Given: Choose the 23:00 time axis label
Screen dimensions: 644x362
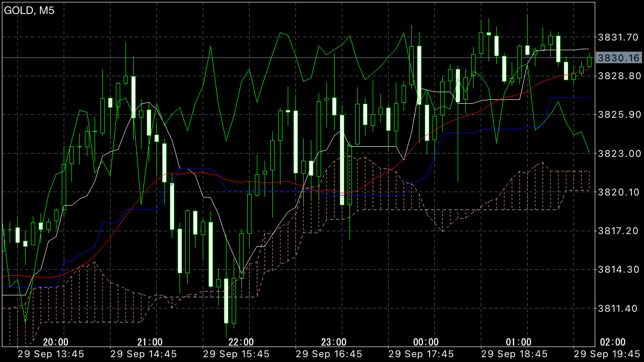Looking at the screenshot, I should tap(334, 342).
